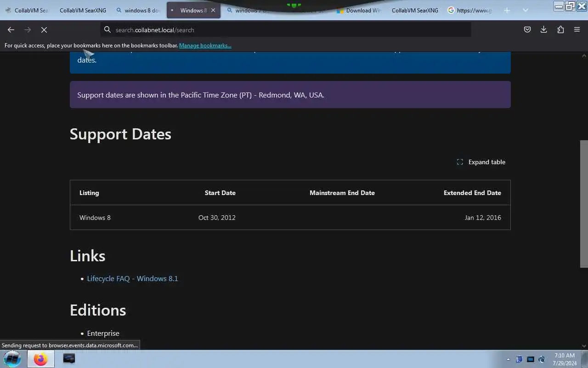This screenshot has width=588, height=368.
Task: Click the page vertical scrollbar thumb
Action: (x=584, y=203)
